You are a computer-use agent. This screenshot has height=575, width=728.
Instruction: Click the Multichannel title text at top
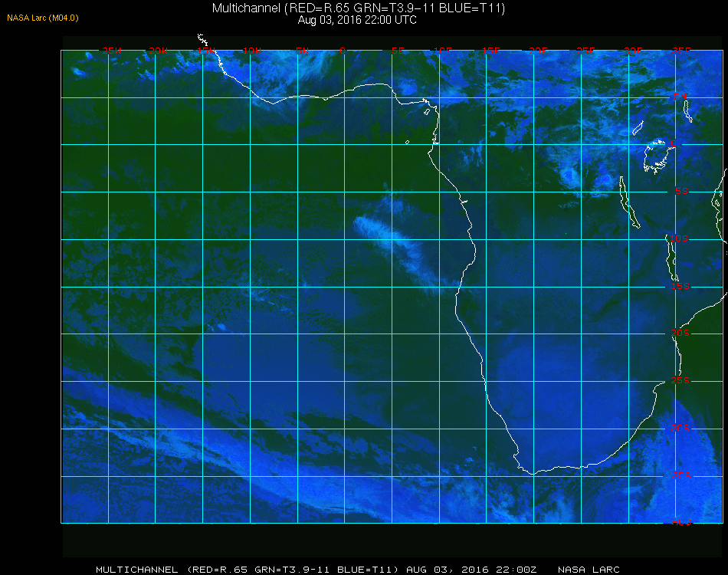click(x=359, y=8)
